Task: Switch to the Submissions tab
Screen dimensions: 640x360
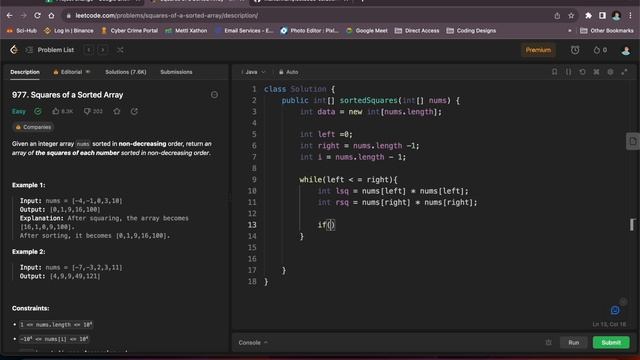Action: (176, 72)
